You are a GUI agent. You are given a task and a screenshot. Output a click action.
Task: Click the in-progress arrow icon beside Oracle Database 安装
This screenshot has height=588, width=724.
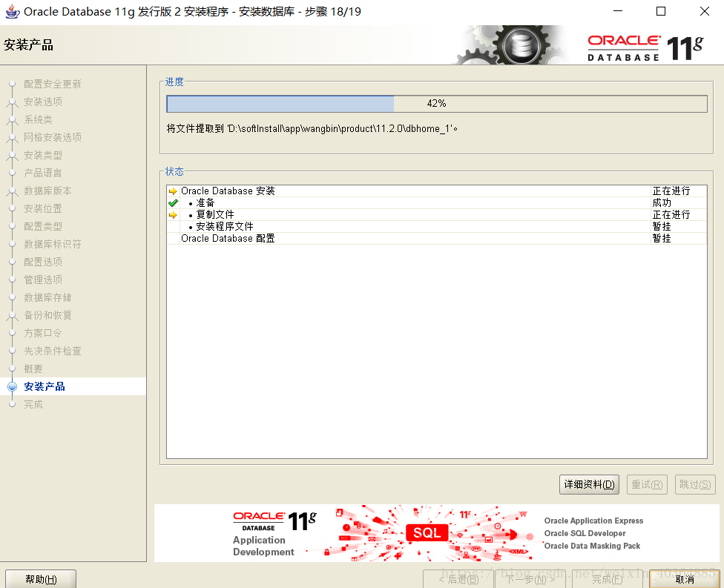click(173, 191)
